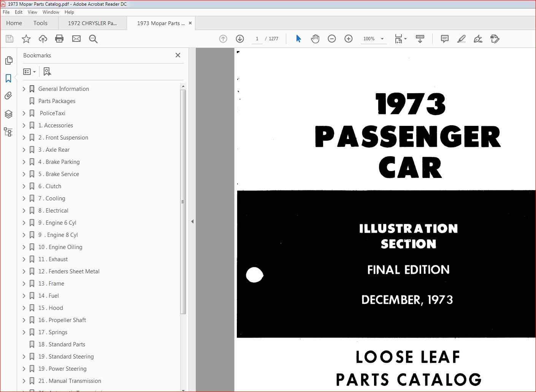
Task: Open the fit page options icon
Action: [400, 39]
